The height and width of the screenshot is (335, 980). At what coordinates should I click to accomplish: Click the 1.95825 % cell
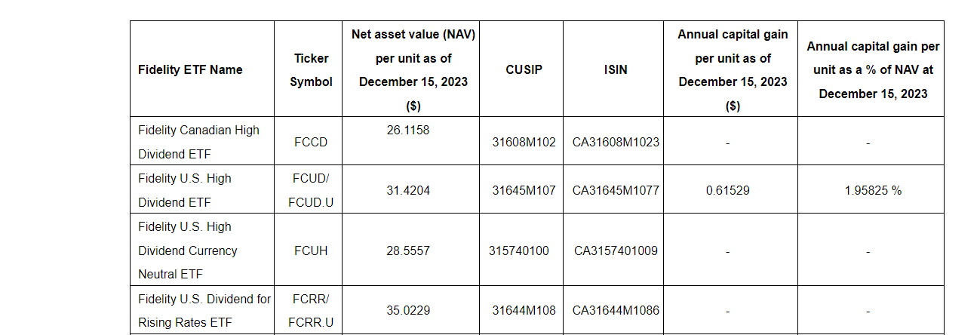(x=873, y=190)
